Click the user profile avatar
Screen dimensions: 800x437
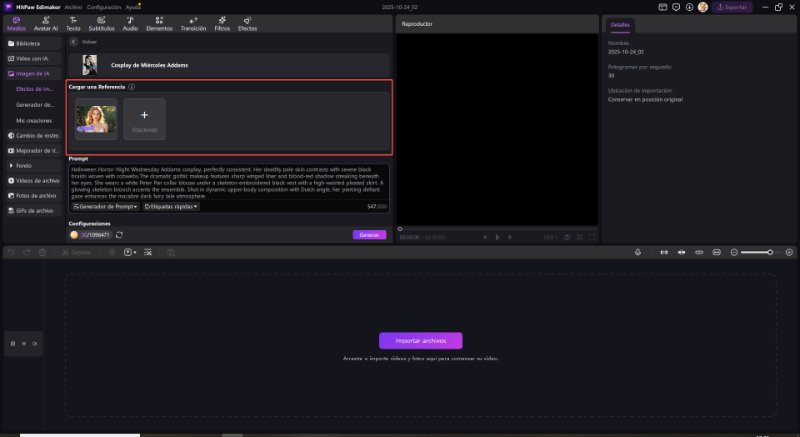(703, 7)
